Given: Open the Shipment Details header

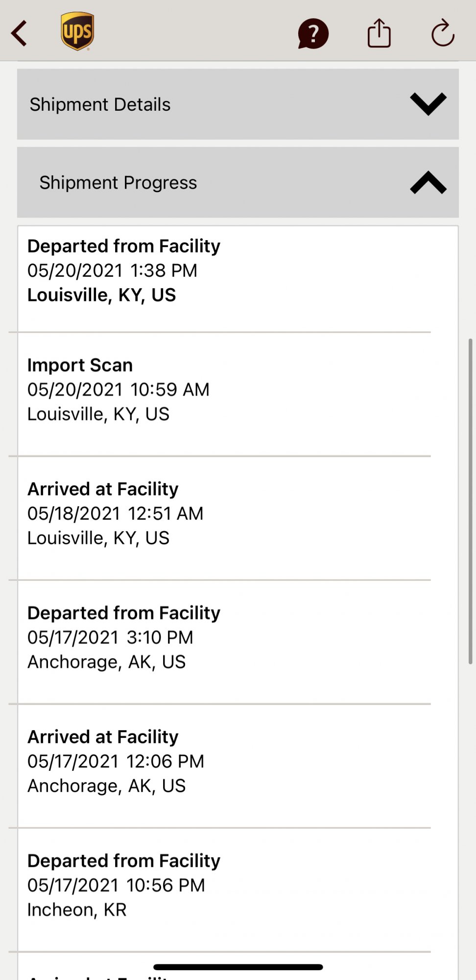Looking at the screenshot, I should pyautogui.click(x=238, y=104).
